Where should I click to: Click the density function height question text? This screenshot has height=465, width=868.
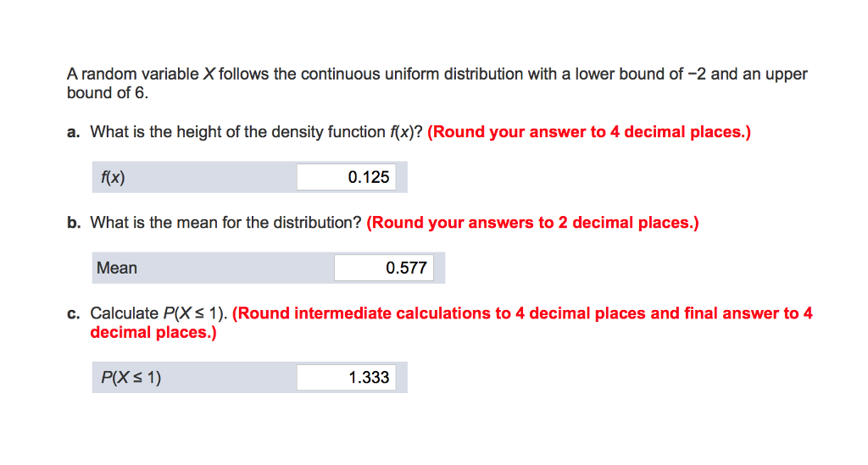pyautogui.click(x=256, y=131)
